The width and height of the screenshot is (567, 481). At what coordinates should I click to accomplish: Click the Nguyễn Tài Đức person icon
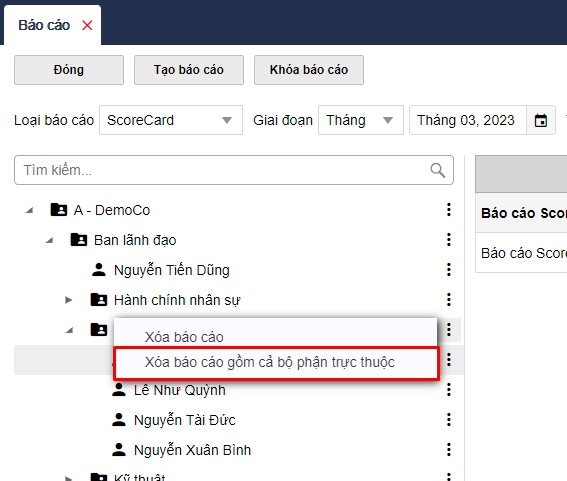tap(119, 420)
